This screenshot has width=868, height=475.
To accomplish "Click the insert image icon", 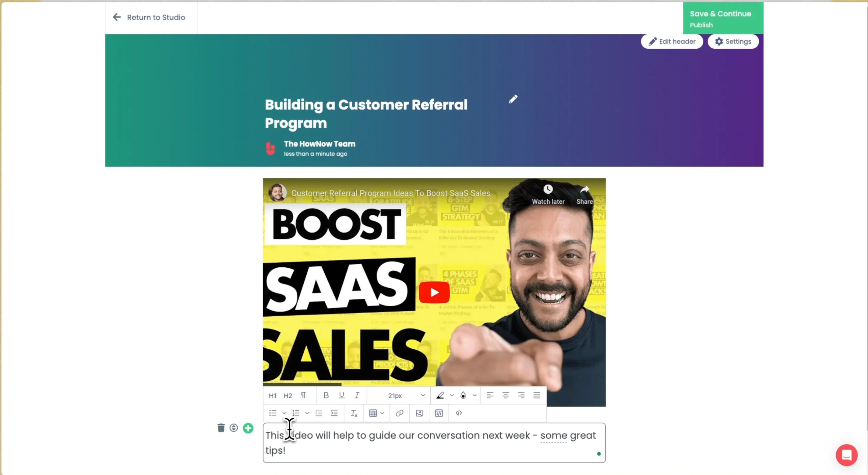I will pos(419,413).
